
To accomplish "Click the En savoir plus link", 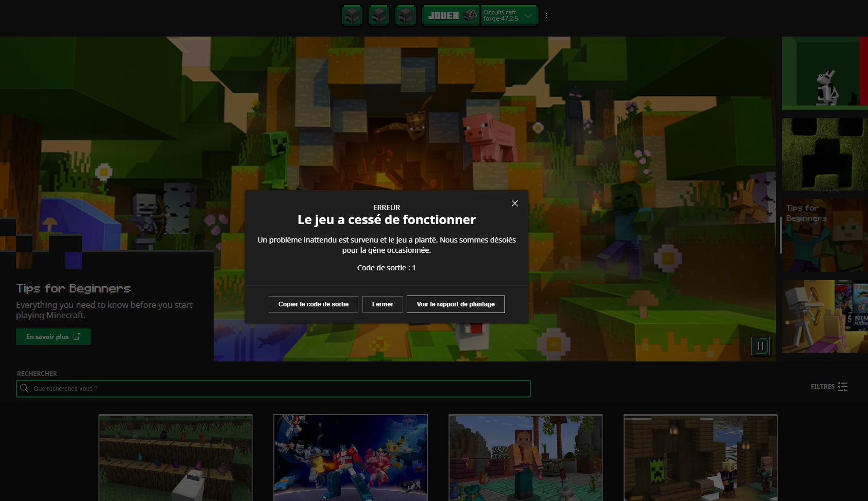I will (x=53, y=337).
